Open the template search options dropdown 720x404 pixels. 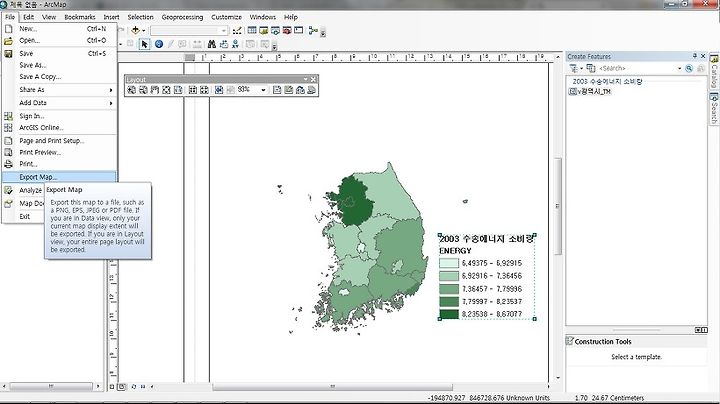pyautogui.click(x=680, y=68)
